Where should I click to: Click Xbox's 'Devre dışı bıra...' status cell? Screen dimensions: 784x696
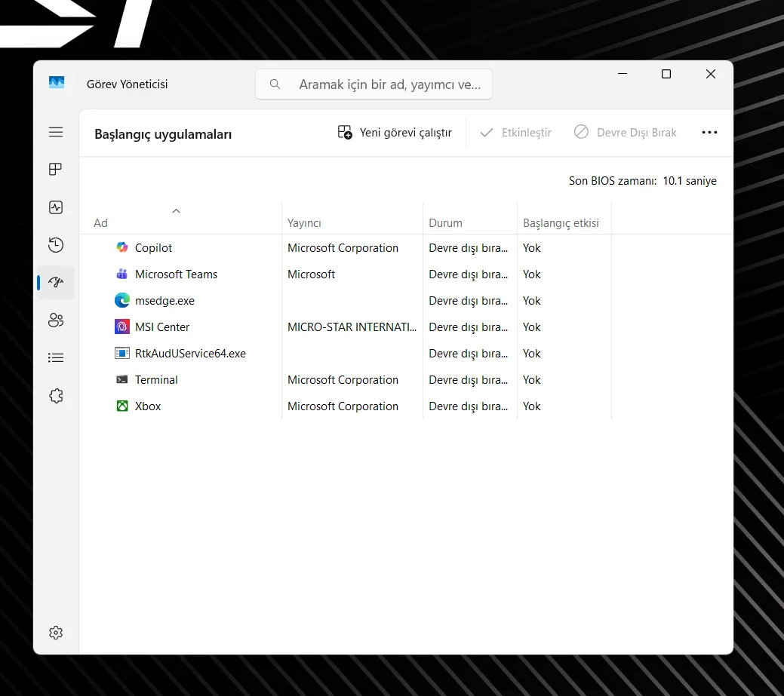point(469,406)
